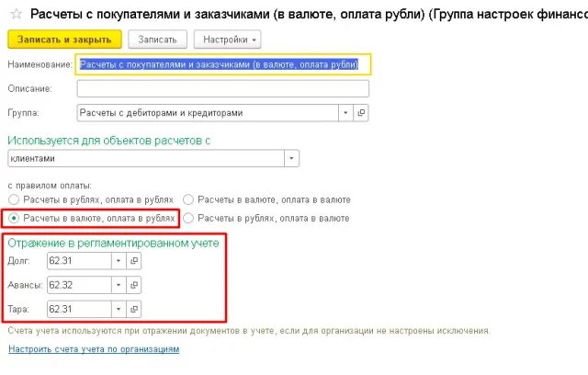588x375 pixels.
Task: Click the Тара label
Action: pos(18,310)
